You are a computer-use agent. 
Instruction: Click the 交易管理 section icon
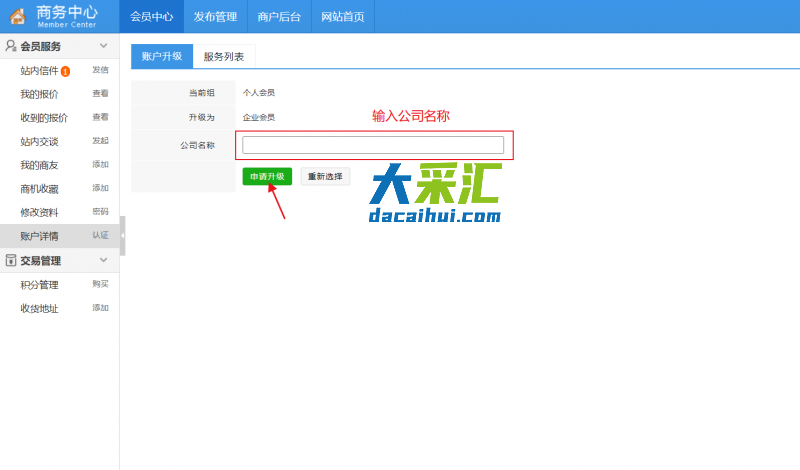[11, 260]
